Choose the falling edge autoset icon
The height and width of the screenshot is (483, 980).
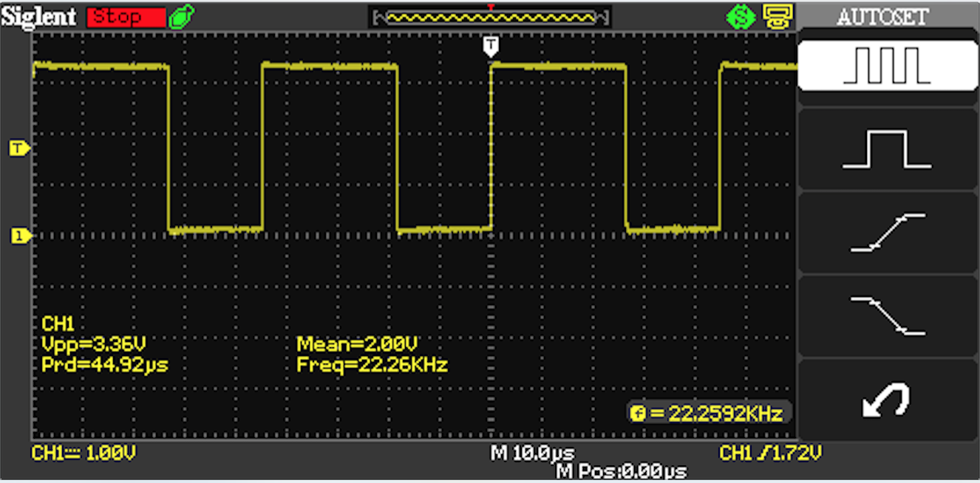886,316
